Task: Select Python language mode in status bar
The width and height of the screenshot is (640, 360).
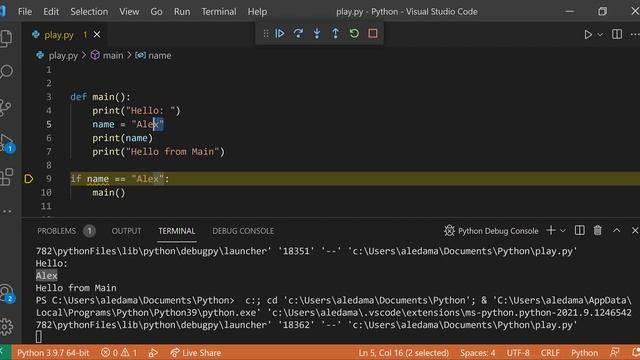Action: (x=584, y=353)
